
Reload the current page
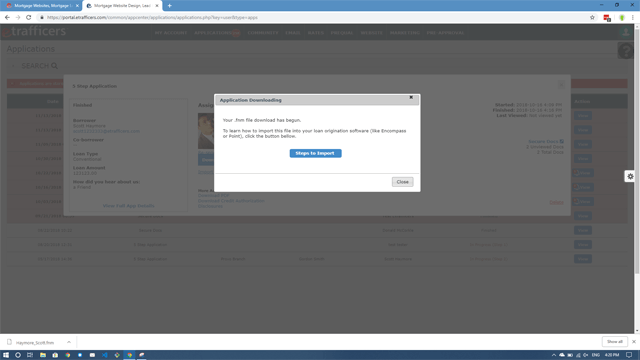coord(29,18)
